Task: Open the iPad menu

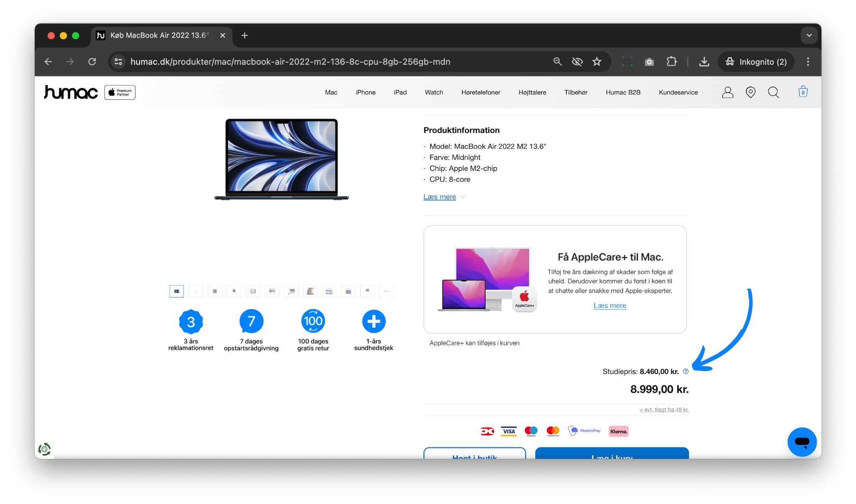Action: pyautogui.click(x=400, y=92)
